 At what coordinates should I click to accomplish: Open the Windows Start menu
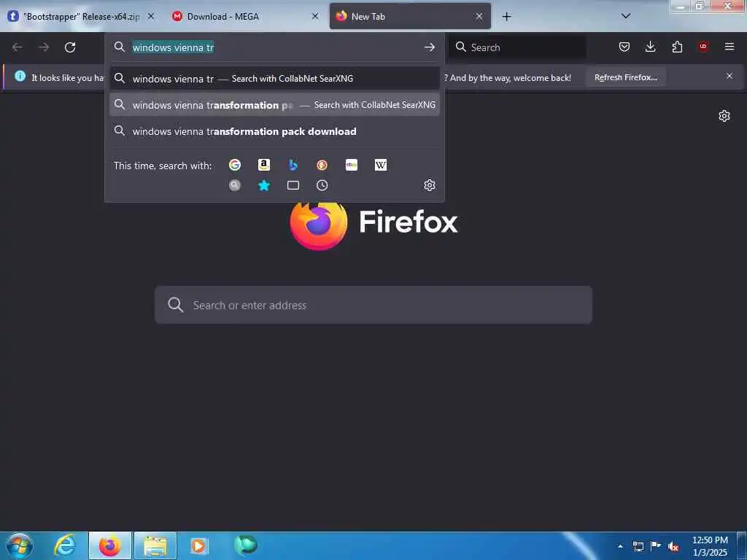point(19,545)
